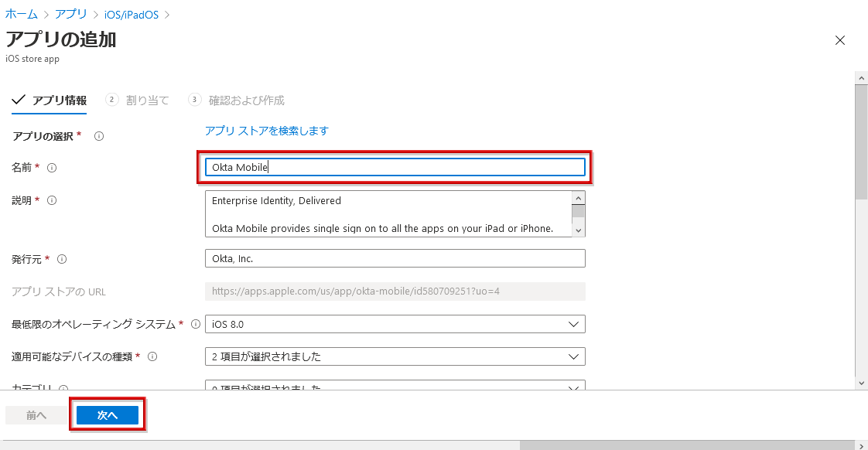Click info icon beside 発行元 label
Viewport: 868px width, 450px height.
point(62,259)
